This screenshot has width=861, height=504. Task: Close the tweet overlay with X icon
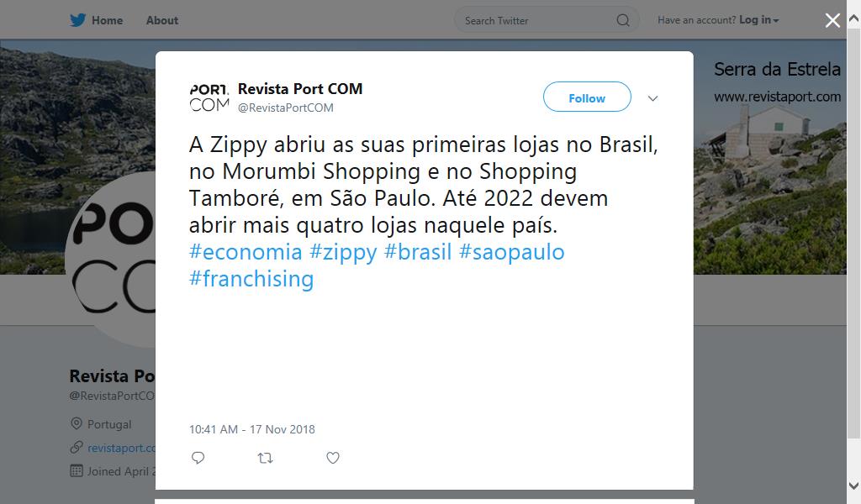coord(832,21)
